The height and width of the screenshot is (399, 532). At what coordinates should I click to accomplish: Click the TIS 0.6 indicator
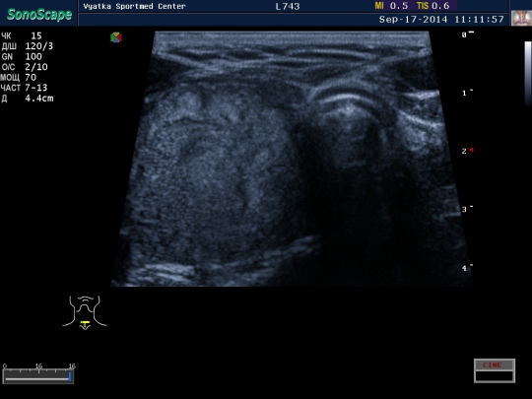pyautogui.click(x=432, y=6)
